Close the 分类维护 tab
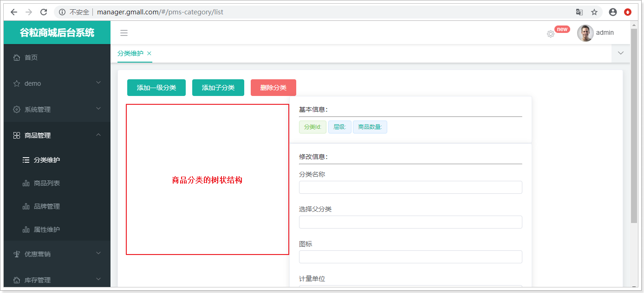 point(149,53)
